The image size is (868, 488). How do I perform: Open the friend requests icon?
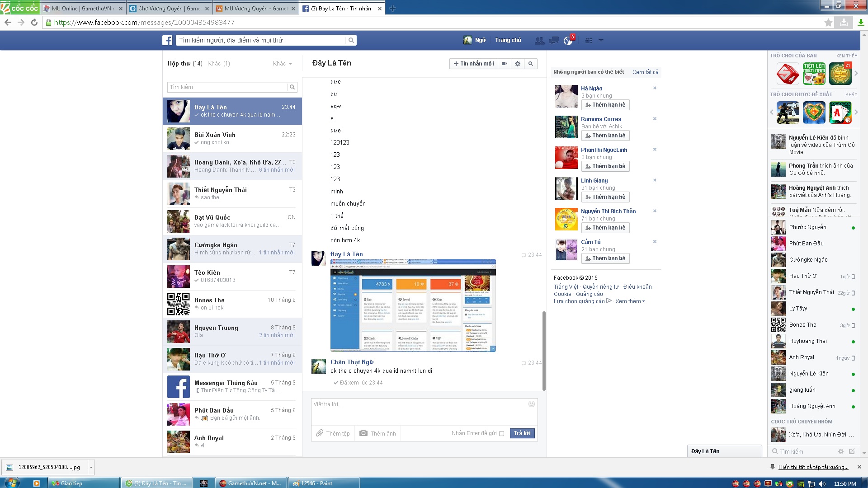pyautogui.click(x=539, y=41)
